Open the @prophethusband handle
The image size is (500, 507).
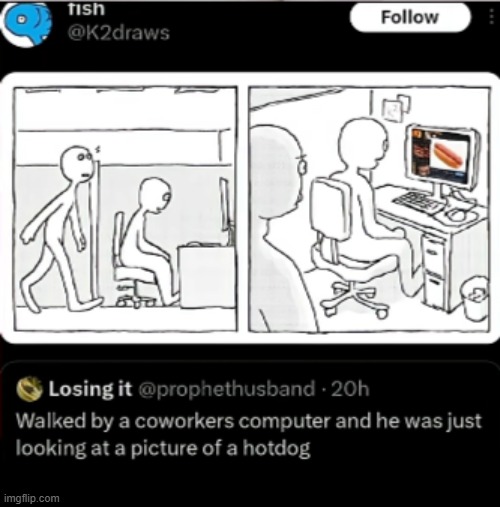click(x=226, y=389)
